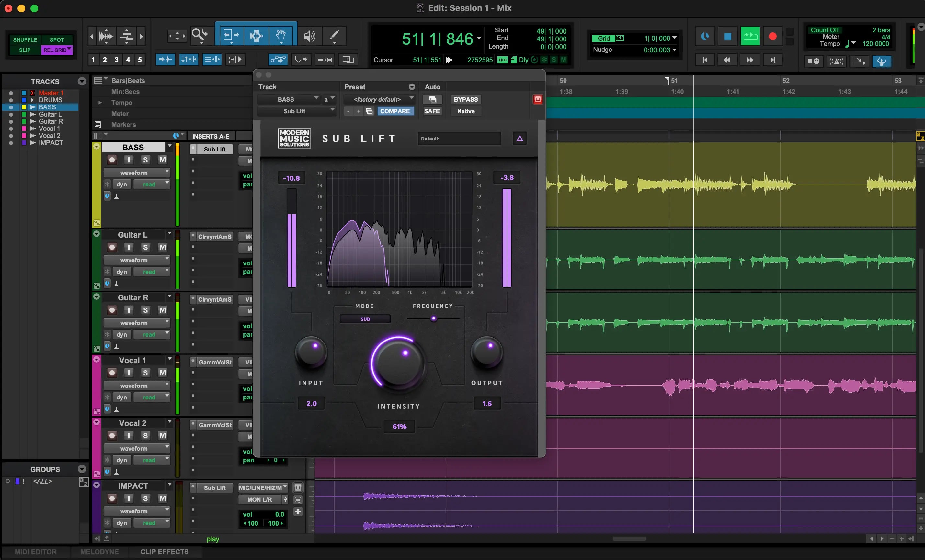Image resolution: width=925 pixels, height=560 pixels.
Task: Switch to the MELODYNE tab
Action: 99,552
